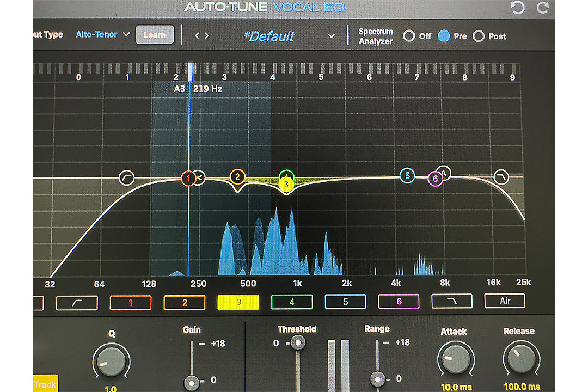This screenshot has width=588, height=392.
Task: Set Spectrum Analyzer to Off
Action: click(x=409, y=36)
